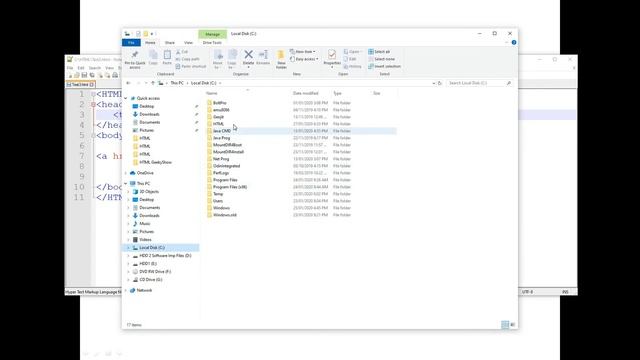This screenshot has width=640, height=360.
Task: Open the Easy access dropdown
Action: [x=304, y=59]
